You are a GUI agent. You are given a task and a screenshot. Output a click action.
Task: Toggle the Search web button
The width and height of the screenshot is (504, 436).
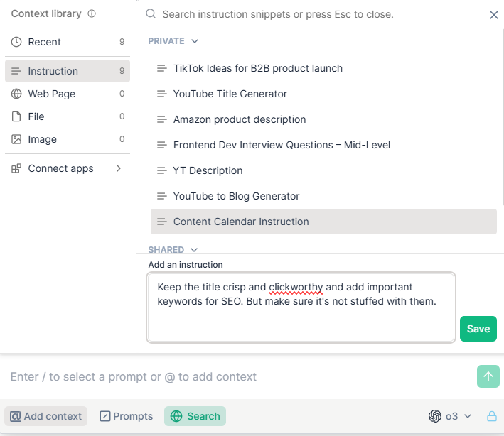click(195, 416)
